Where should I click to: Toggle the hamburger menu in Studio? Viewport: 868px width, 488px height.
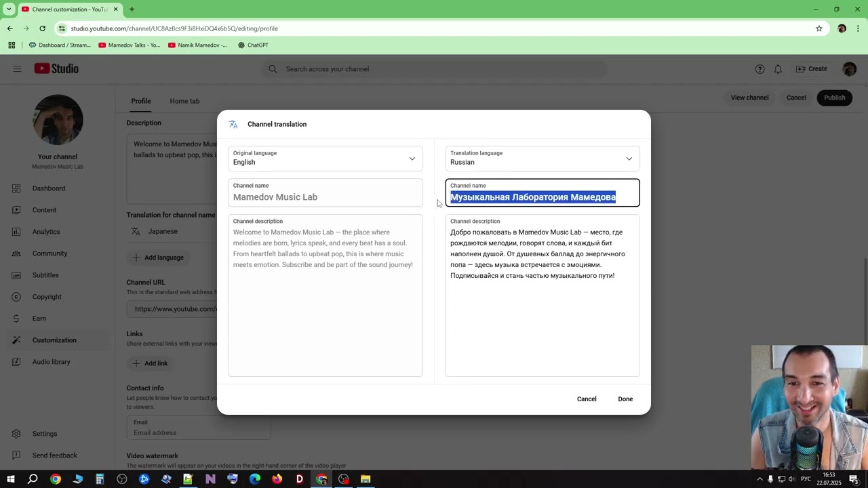[17, 68]
